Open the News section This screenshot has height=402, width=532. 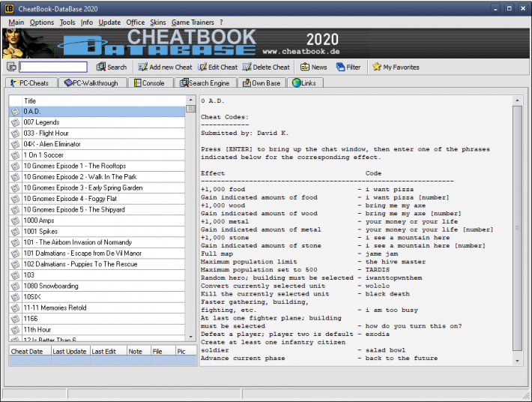tap(313, 67)
